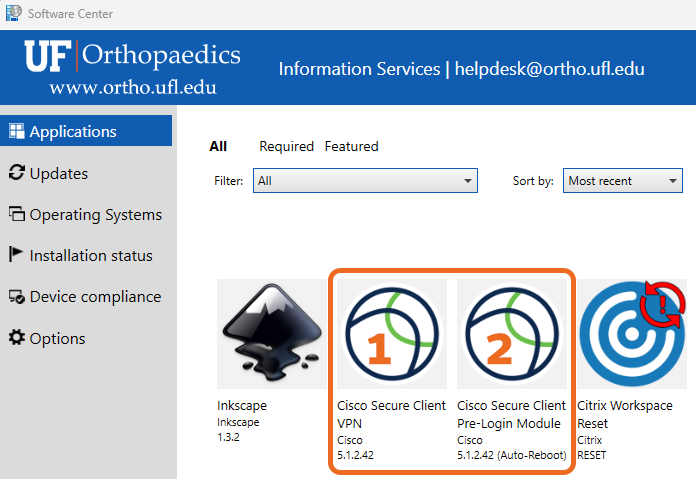Image resolution: width=696 pixels, height=479 pixels.
Task: Click the www.ortho.ufl.edu address in banner
Action: [133, 87]
